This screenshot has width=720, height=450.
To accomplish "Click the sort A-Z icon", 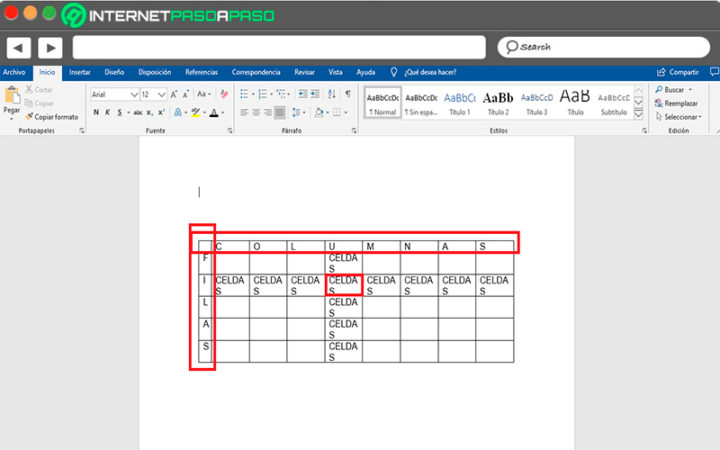I will click(x=332, y=94).
